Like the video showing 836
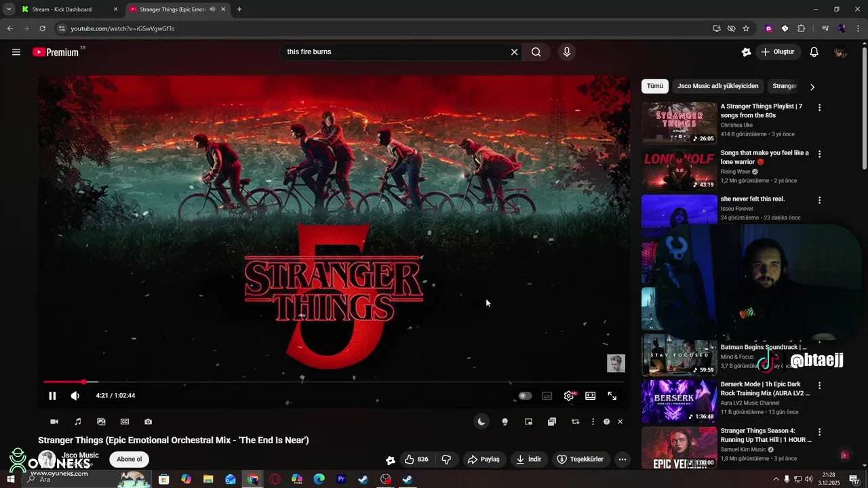The image size is (868, 488). [x=416, y=460]
